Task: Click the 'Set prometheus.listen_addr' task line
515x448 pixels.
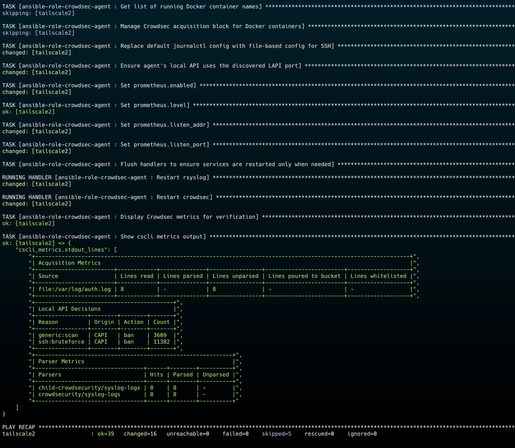Action: tap(258, 125)
